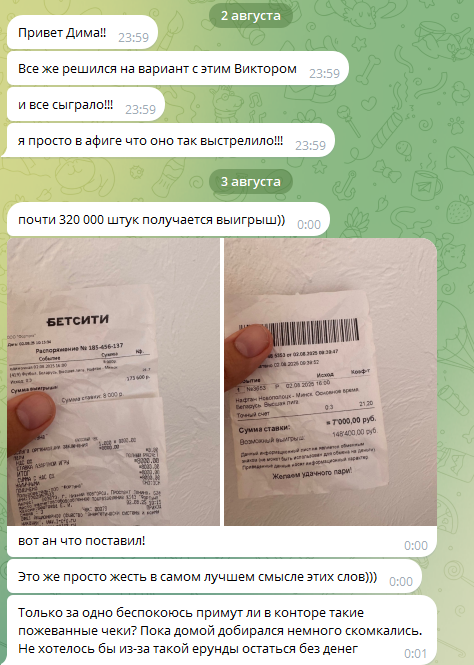This screenshot has height=665, width=474.
Task: Open the right barcode receipt photo
Action: click(330, 382)
